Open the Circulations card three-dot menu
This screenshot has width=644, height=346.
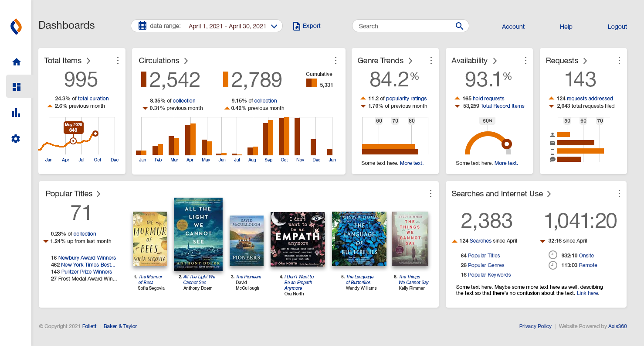(336, 61)
